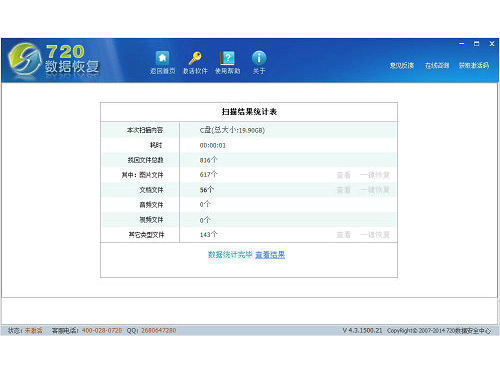The image size is (500, 375).
Task: Open the 在线咨询 online consultation link
Action: tap(437, 65)
